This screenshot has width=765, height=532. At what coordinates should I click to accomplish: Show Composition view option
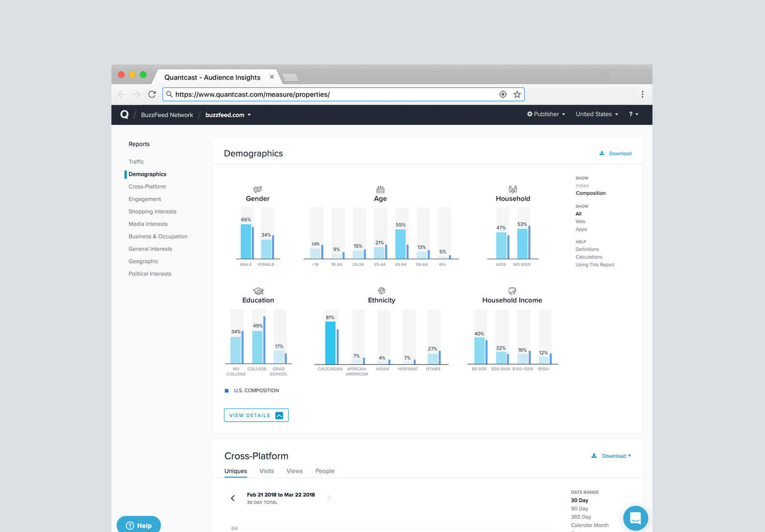pyautogui.click(x=590, y=193)
